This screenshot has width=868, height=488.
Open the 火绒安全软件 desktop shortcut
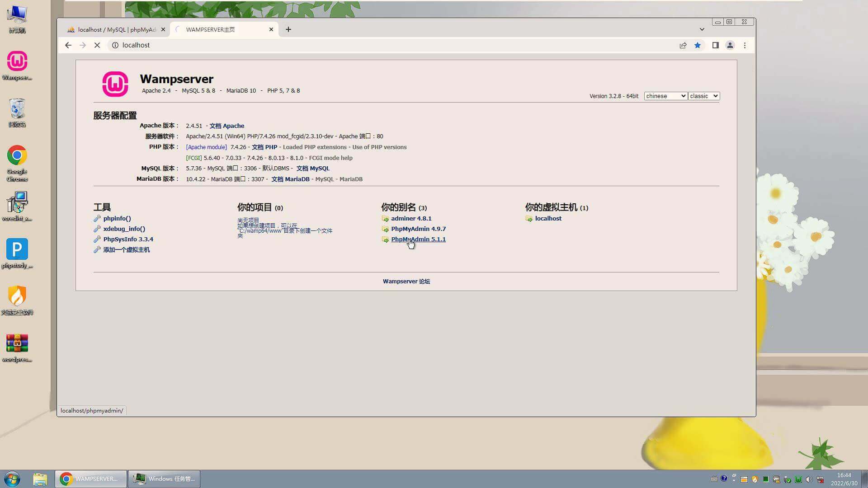(17, 300)
